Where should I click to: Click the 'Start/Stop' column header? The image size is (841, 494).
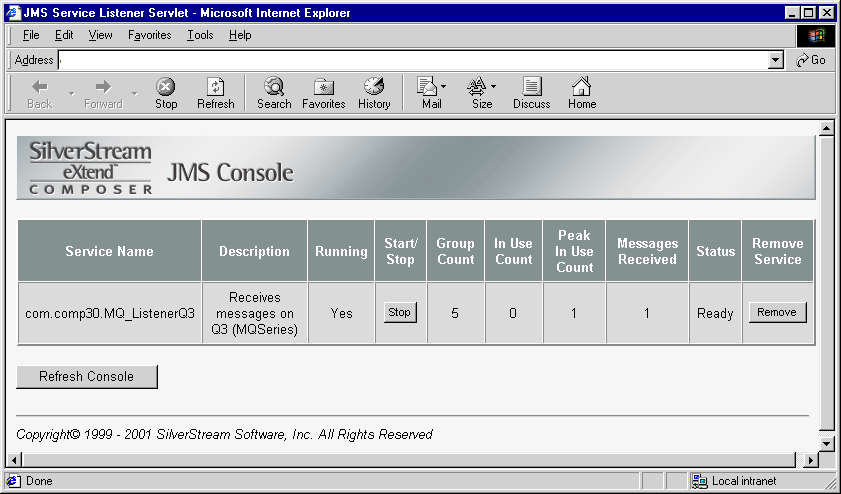point(400,251)
